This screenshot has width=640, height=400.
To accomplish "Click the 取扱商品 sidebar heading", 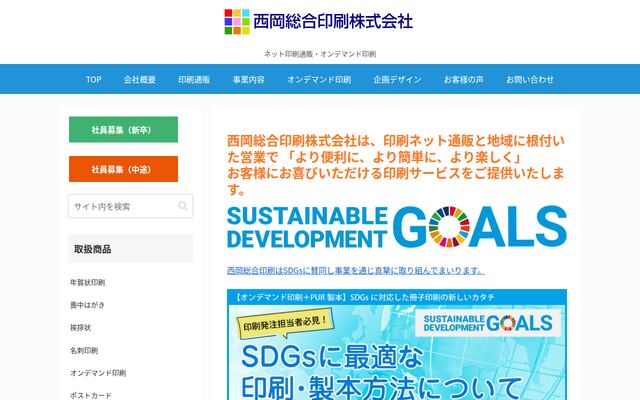I will (x=130, y=249).
